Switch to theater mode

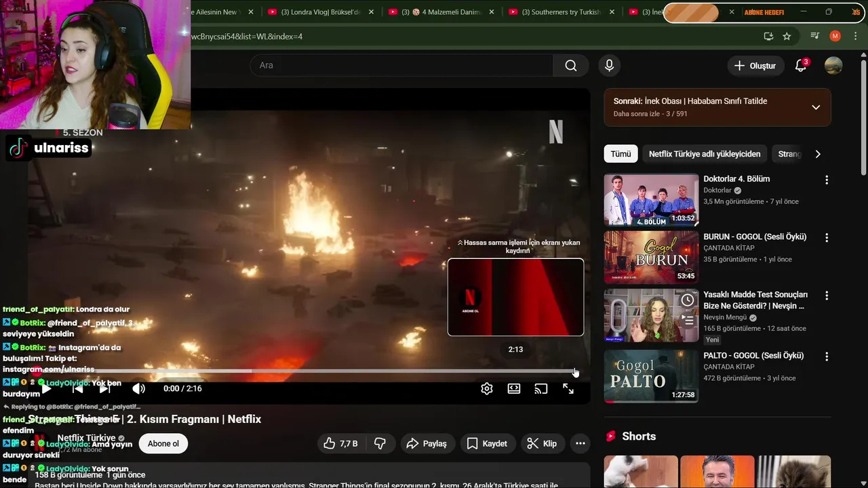click(x=514, y=388)
